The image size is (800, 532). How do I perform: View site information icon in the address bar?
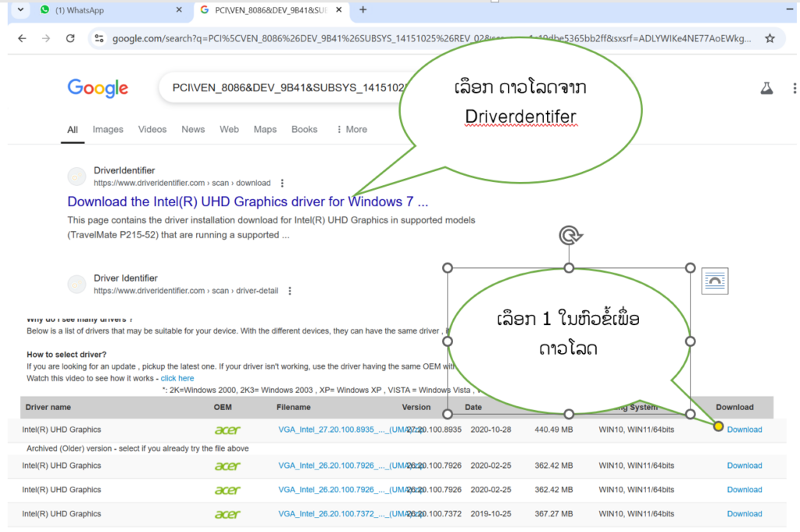98,38
